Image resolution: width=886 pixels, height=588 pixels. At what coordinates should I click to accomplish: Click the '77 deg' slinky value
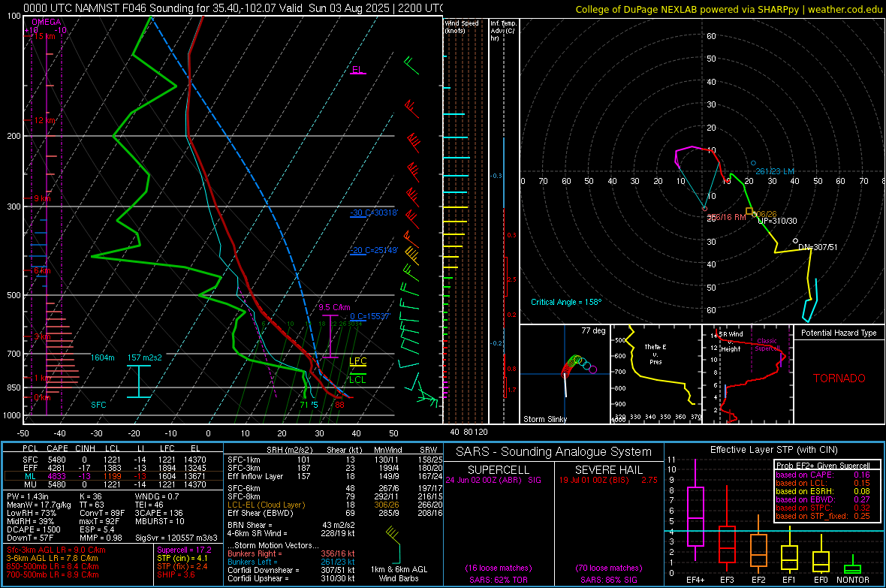click(x=593, y=330)
